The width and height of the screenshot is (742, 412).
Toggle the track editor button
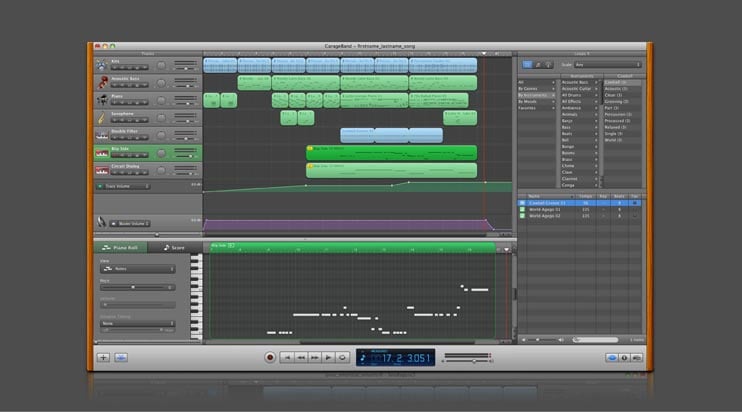pyautogui.click(x=121, y=358)
